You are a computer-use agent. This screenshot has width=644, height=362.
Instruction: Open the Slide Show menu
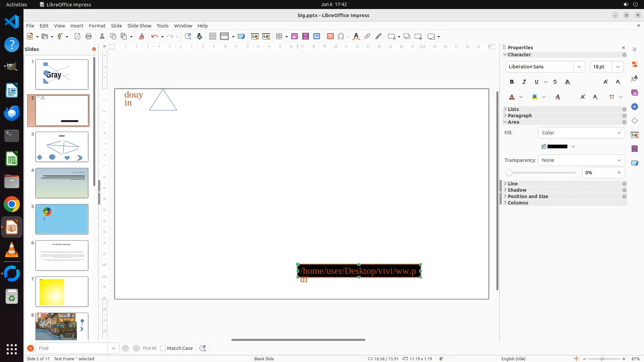tap(139, 26)
